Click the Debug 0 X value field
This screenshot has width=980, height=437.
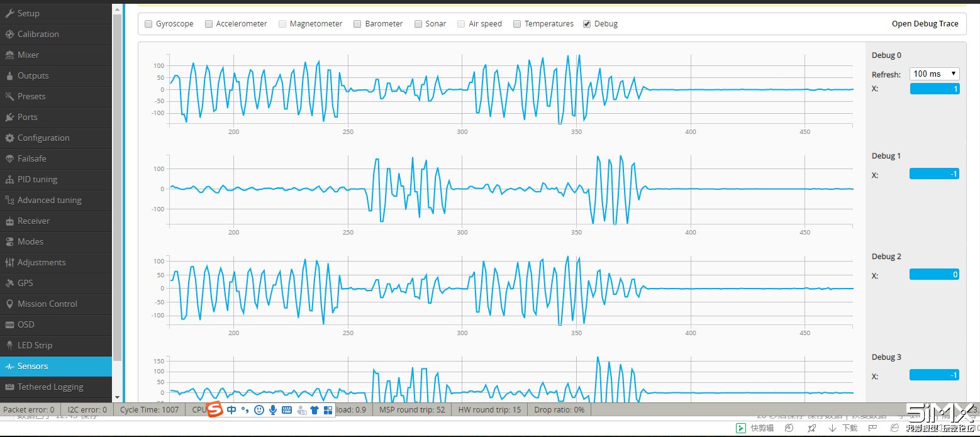[935, 89]
